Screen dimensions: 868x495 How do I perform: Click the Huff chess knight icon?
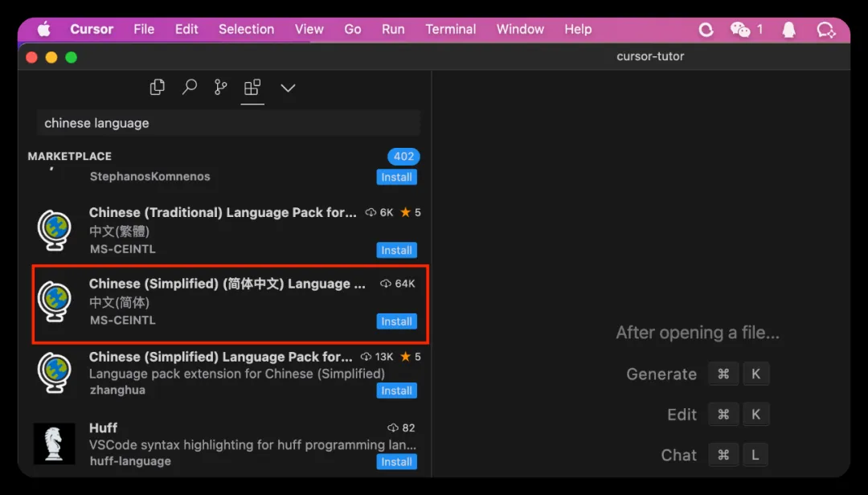pyautogui.click(x=55, y=444)
